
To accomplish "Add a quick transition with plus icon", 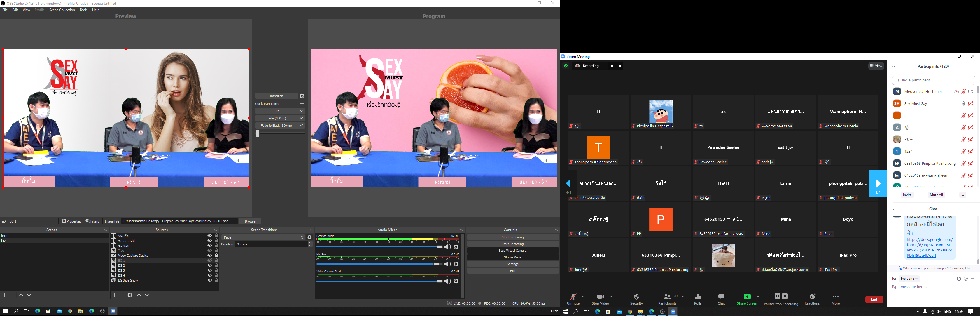I will coord(302,104).
